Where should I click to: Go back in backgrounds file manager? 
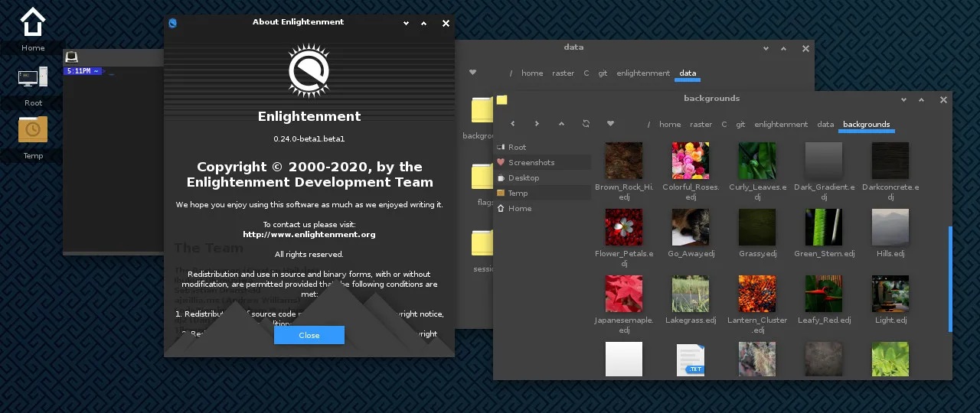coord(512,124)
